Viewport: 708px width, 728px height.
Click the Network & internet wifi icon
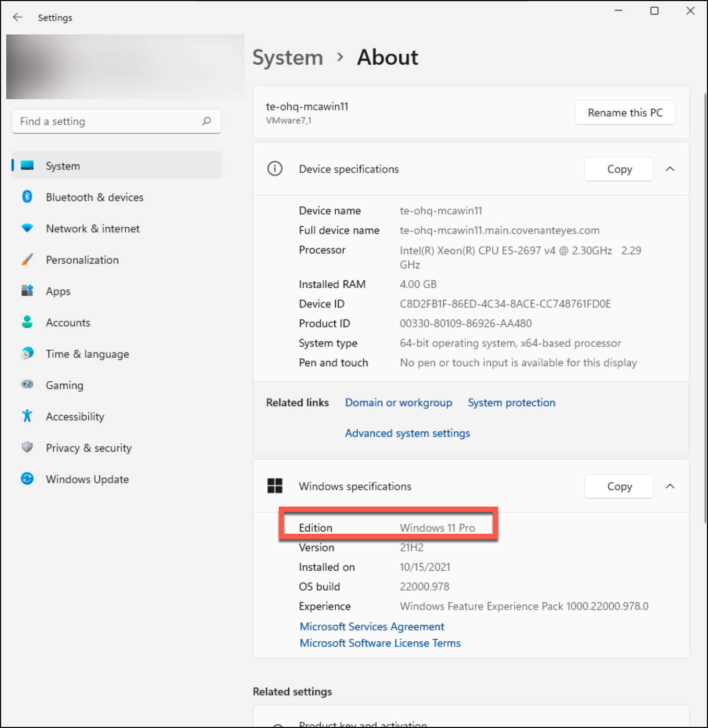27,228
